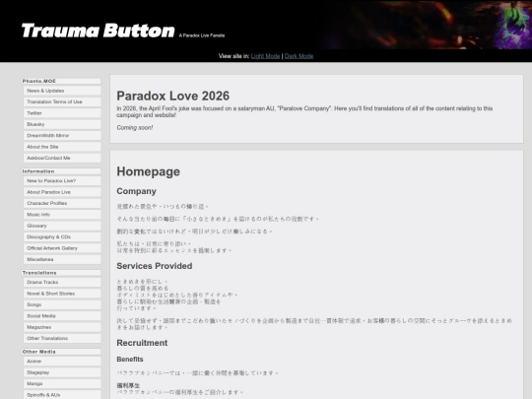Screen dimensions: 532x399
Task: Visit the Twitter link in sidebar
Action: (x=62, y=113)
